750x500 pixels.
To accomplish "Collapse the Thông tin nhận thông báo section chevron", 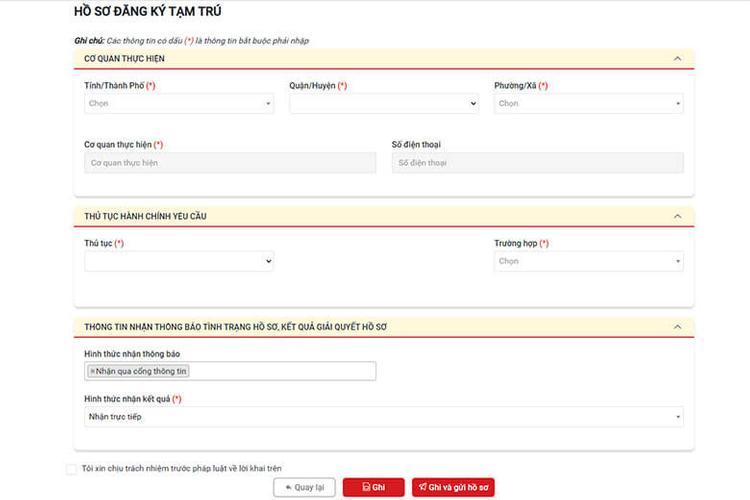I will (x=677, y=326).
